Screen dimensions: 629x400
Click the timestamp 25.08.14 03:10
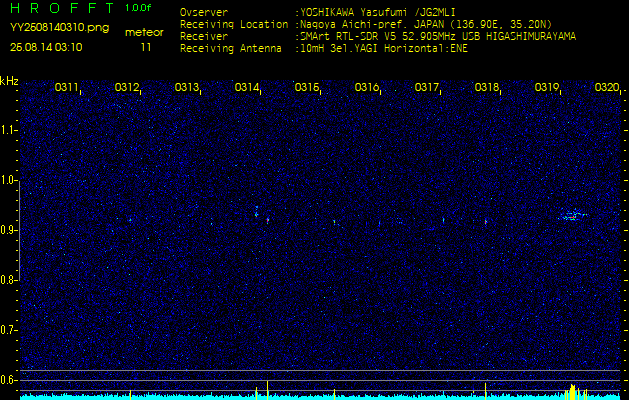click(x=46, y=47)
